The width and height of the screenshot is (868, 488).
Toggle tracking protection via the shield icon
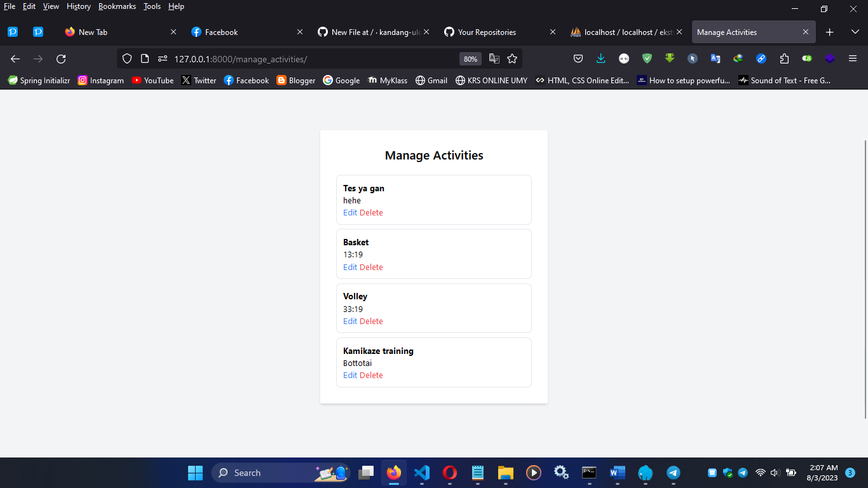(127, 58)
